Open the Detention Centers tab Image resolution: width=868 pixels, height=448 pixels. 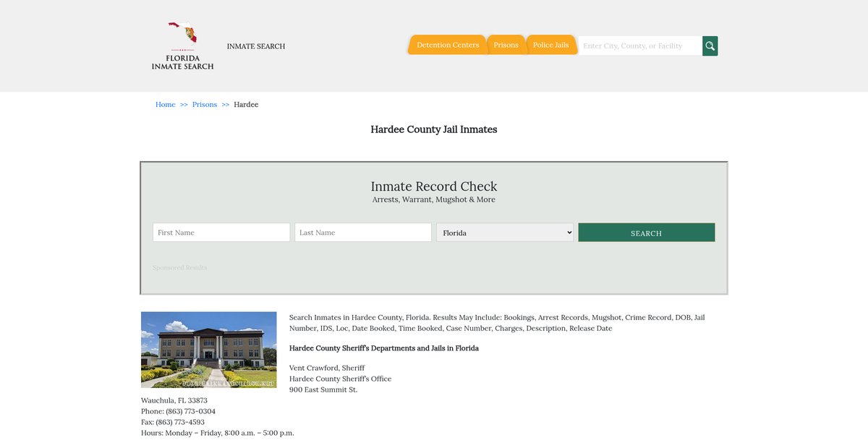[x=447, y=45]
